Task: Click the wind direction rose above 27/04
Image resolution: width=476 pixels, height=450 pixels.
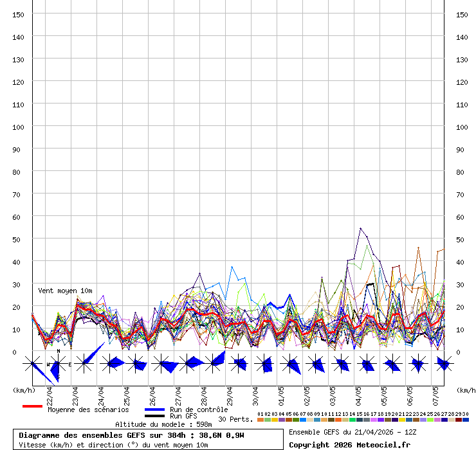Action: [187, 364]
